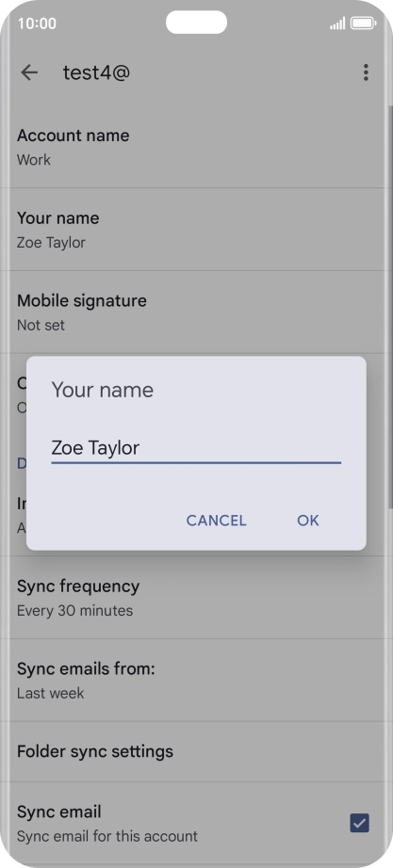393x868 pixels.
Task: Focus the Zoe Taylor name field
Action: (196, 448)
